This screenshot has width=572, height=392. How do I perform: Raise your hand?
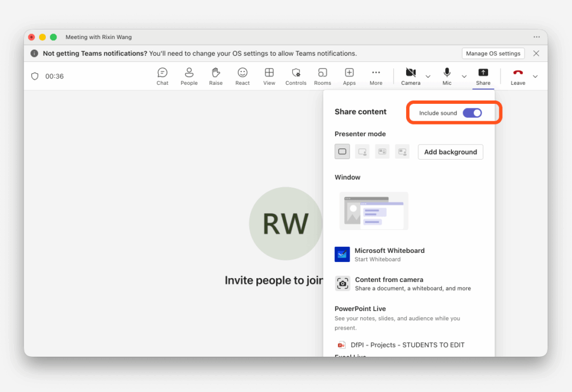click(216, 76)
